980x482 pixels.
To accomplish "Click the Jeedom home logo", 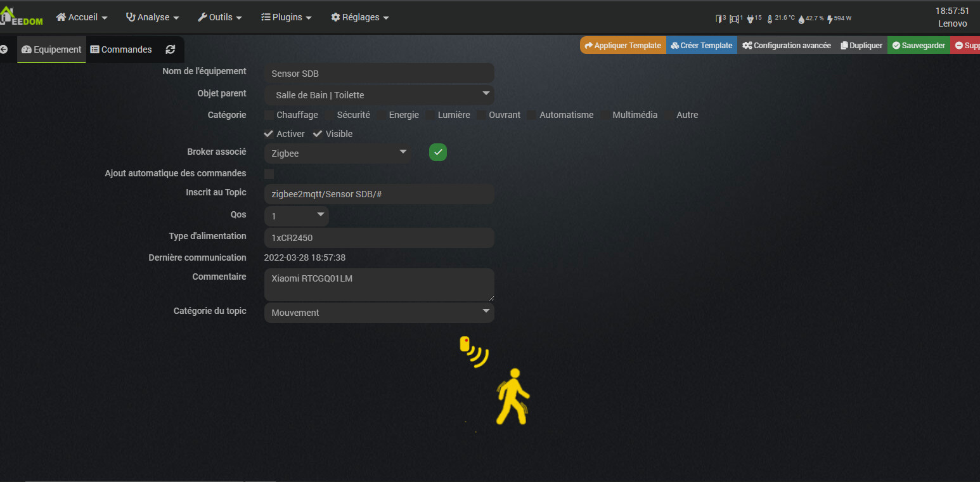I will (22, 16).
